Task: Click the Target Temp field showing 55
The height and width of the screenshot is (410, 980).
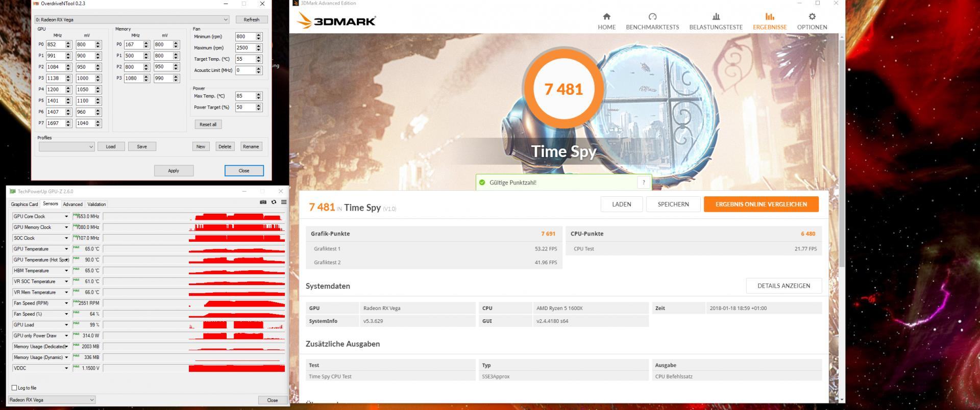Action: tap(245, 59)
